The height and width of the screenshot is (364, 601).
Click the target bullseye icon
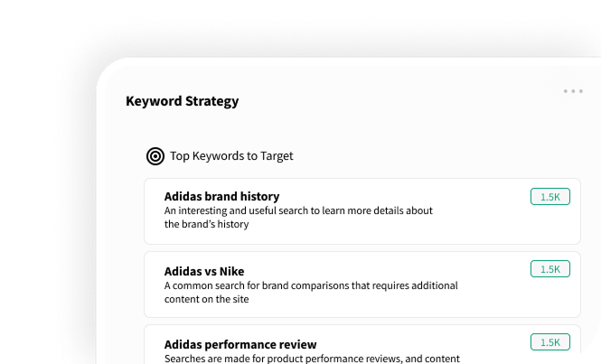(x=155, y=156)
